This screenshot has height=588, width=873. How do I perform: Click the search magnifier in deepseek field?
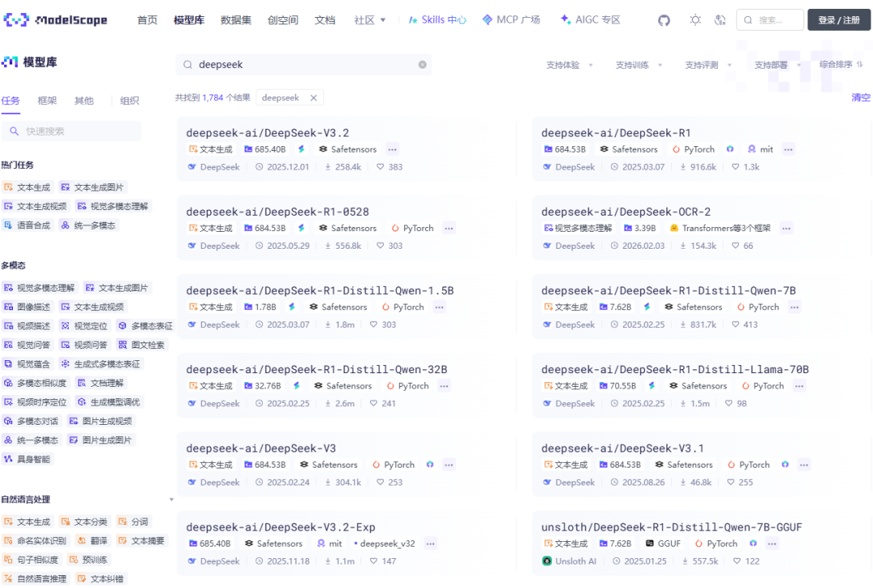[188, 65]
